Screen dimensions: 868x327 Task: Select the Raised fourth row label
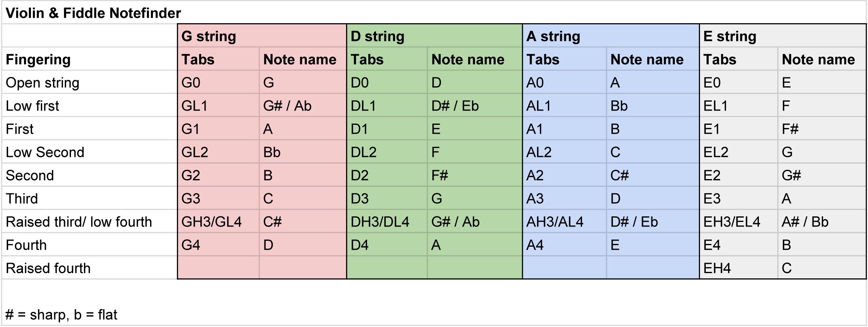click(90, 268)
